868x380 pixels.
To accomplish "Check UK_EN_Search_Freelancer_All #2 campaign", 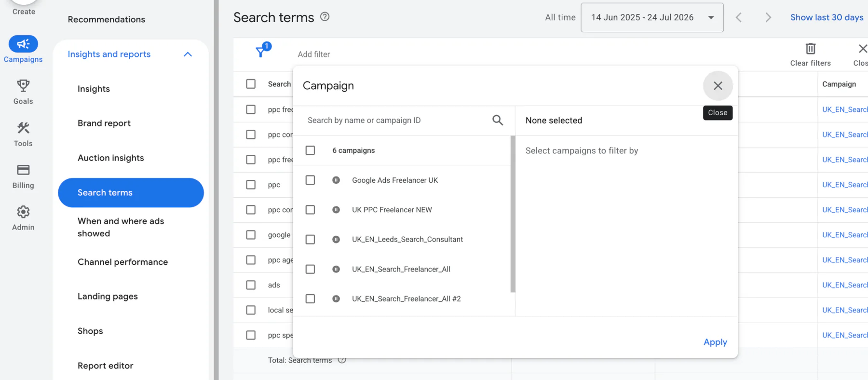I will pos(310,299).
